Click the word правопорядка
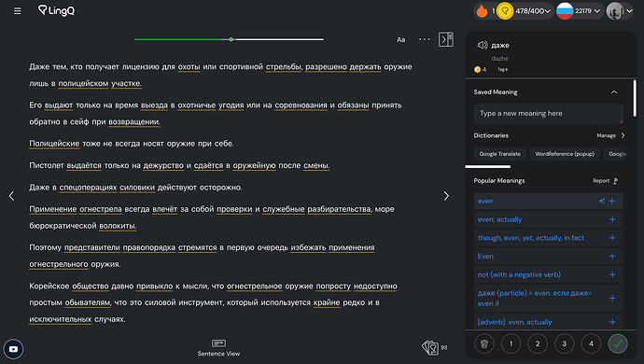Image resolution: width=644 pixels, height=364 pixels. (149, 247)
